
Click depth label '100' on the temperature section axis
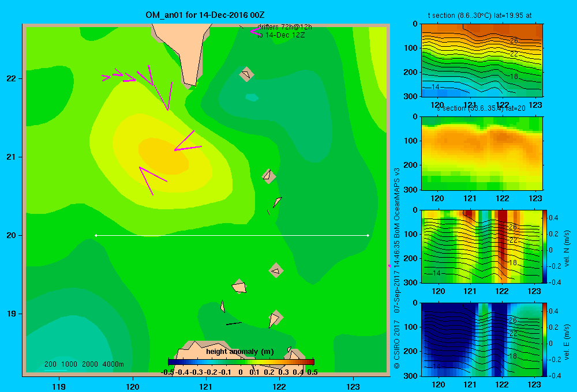click(411, 48)
